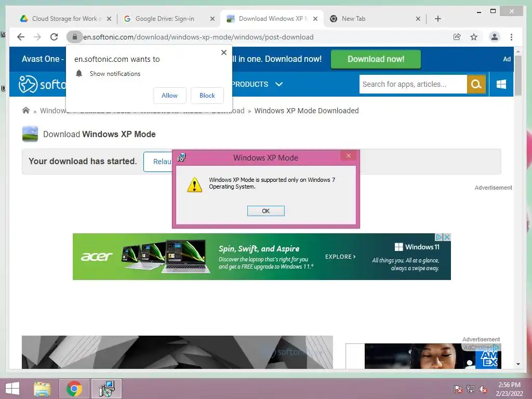Reload the Softonic page
The width and height of the screenshot is (532, 399).
pos(54,37)
